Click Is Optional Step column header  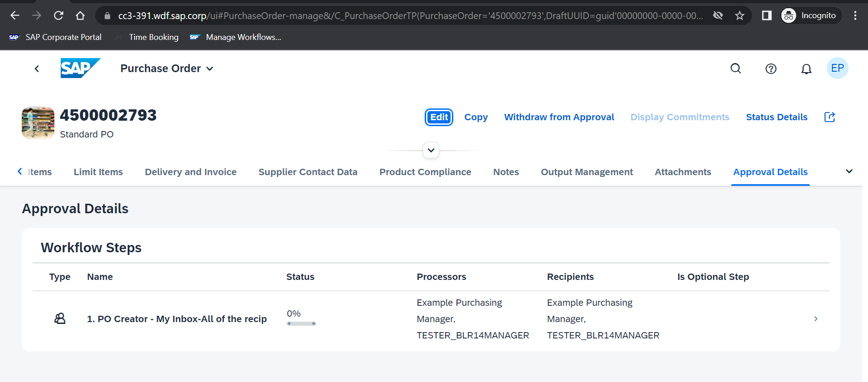713,277
